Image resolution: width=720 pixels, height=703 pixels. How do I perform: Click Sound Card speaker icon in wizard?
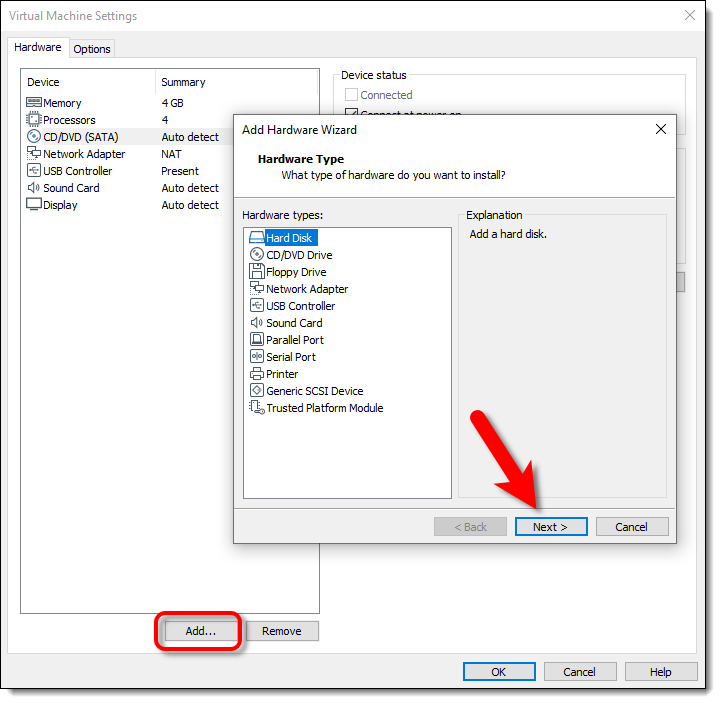click(257, 322)
